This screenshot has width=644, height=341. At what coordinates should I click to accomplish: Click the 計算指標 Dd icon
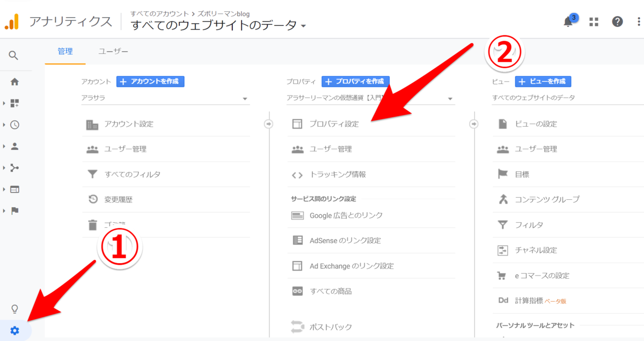click(503, 301)
